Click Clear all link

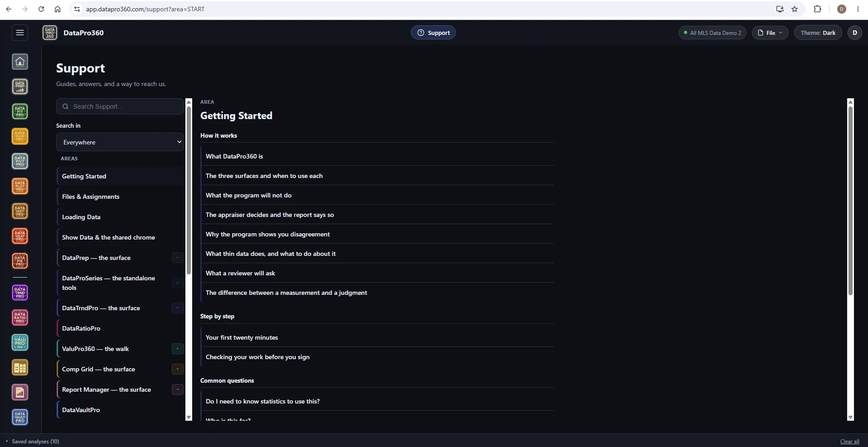click(x=849, y=442)
